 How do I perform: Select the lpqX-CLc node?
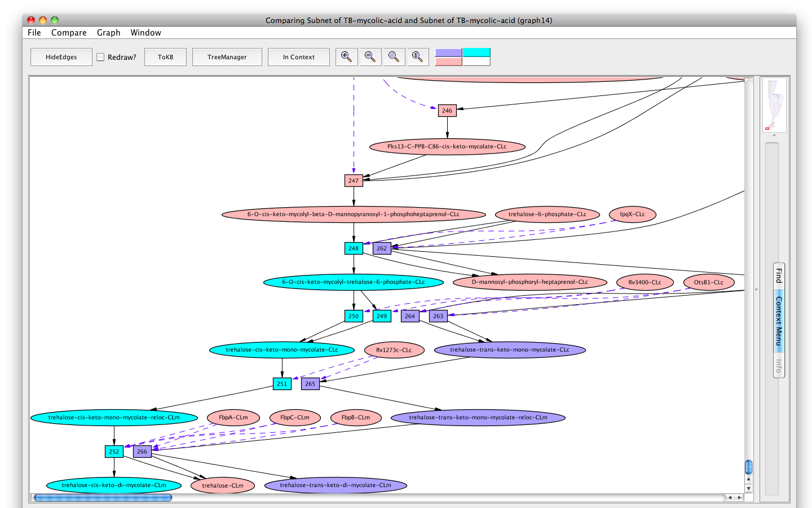(633, 214)
